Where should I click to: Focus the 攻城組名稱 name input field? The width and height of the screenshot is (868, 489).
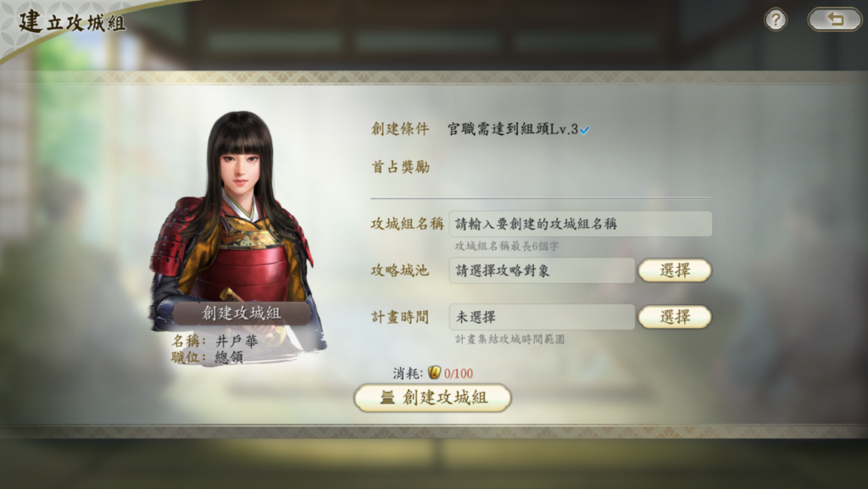pos(580,224)
